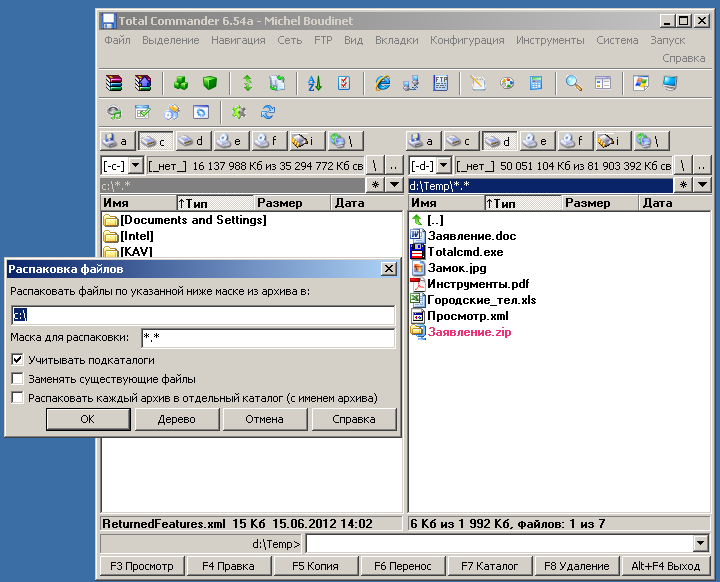
Task: Click the WinRAR pack archive toolbar icon
Action: pos(114,83)
